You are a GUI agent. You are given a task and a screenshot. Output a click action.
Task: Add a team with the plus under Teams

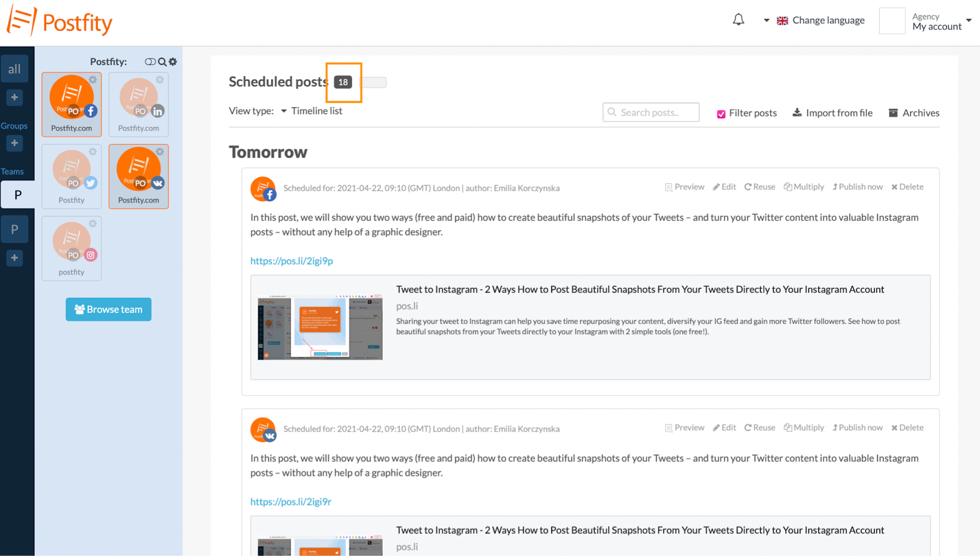tap(15, 258)
